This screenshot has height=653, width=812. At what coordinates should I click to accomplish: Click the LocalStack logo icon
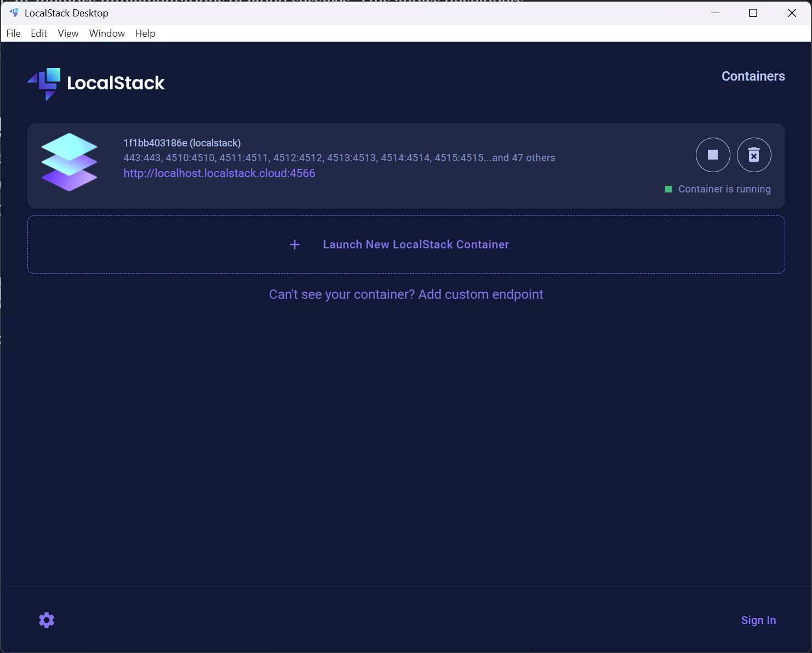[44, 84]
